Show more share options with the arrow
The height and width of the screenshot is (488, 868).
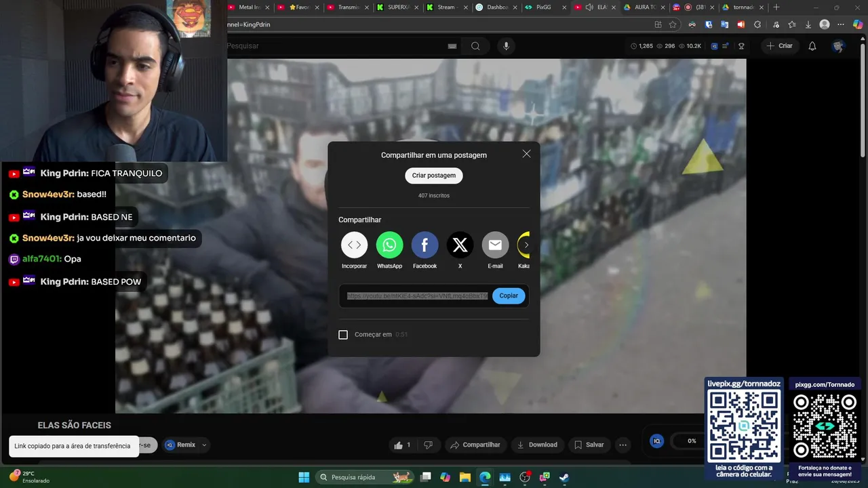click(526, 245)
